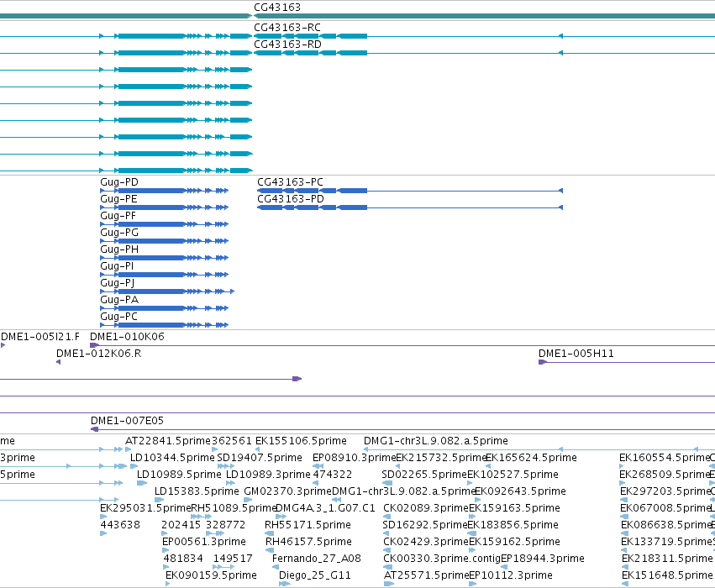Select the 362561 EST label
This screenshot has height=588, width=715.
pos(232,441)
